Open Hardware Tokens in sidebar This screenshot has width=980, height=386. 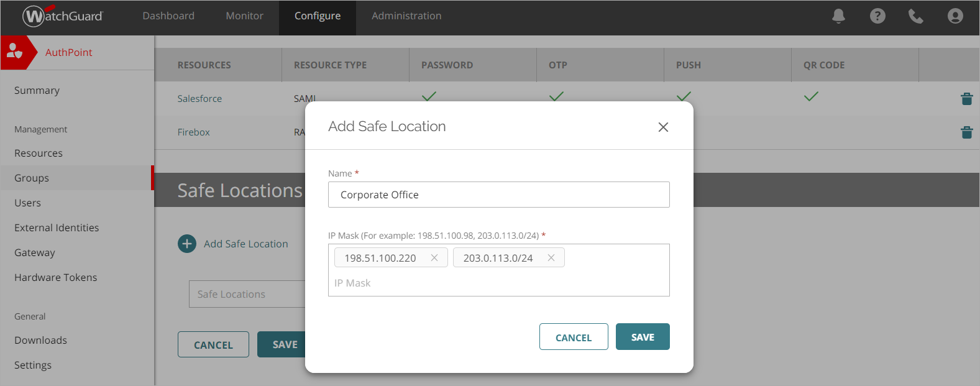(56, 277)
